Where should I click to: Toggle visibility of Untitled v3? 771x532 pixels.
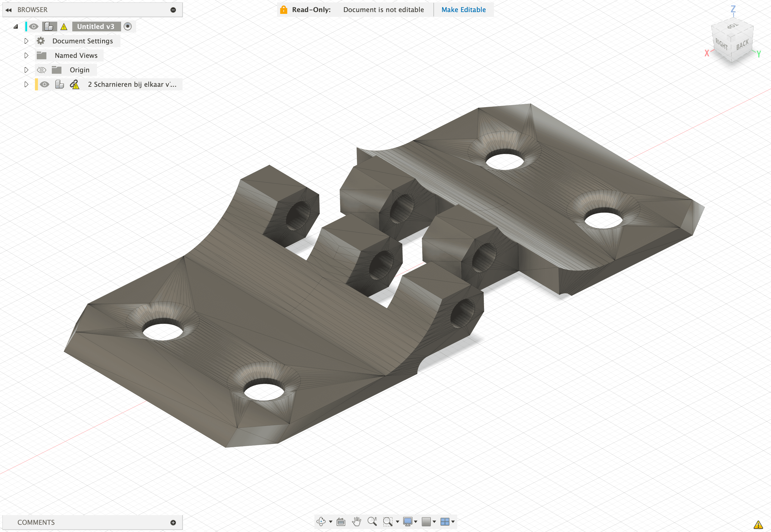tap(33, 26)
